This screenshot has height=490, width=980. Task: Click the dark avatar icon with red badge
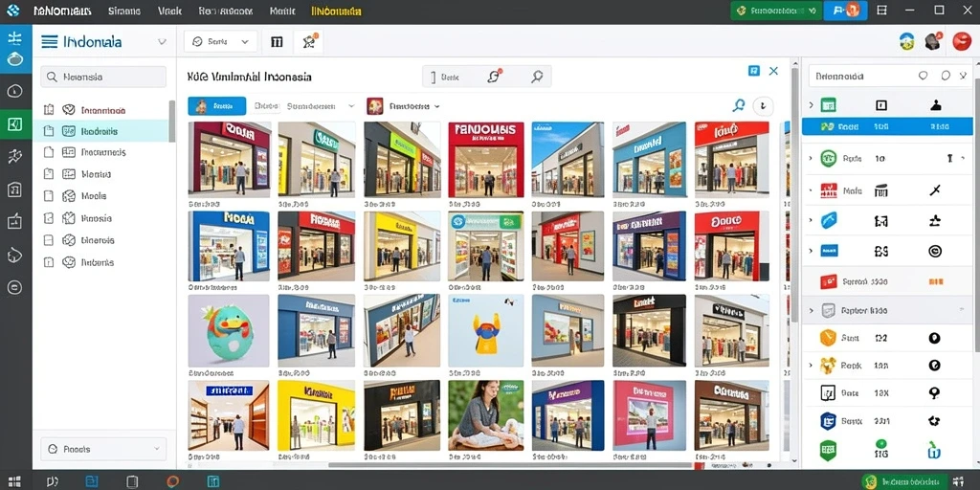coord(933,42)
